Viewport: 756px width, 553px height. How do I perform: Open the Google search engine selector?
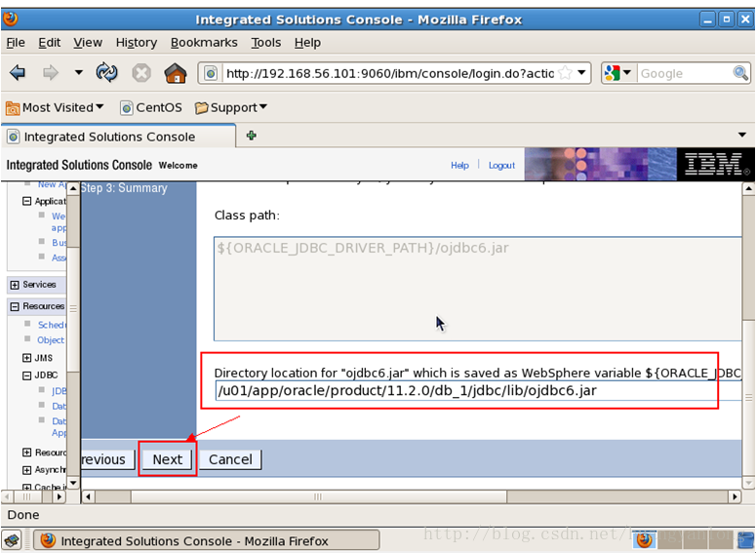pos(617,73)
